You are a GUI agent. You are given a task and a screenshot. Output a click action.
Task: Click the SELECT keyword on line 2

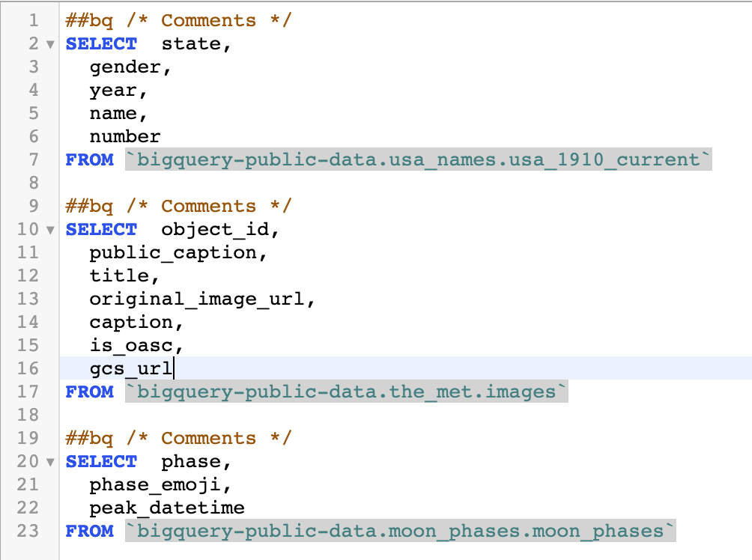(x=101, y=44)
